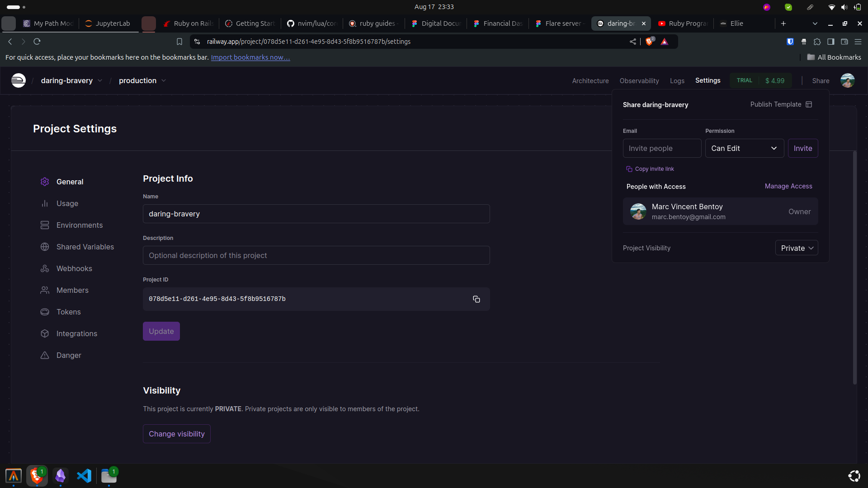The width and height of the screenshot is (868, 488).
Task: Bookmark this page with bookmark icon
Action: (179, 42)
